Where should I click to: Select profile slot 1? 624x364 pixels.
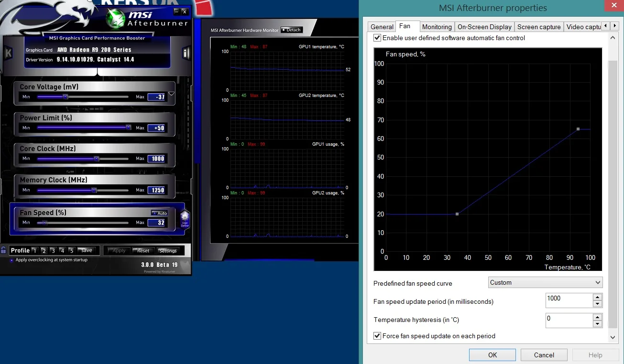click(34, 250)
